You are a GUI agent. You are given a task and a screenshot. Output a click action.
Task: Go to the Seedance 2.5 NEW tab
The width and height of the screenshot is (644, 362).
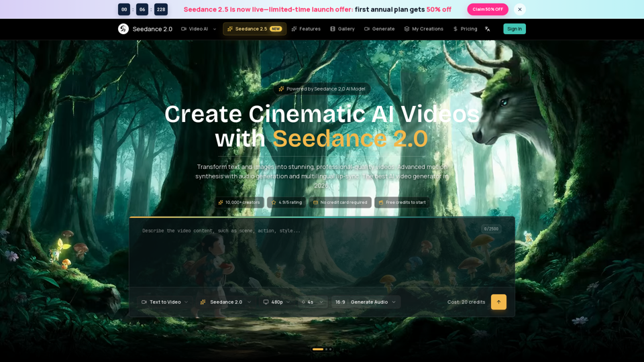click(254, 29)
